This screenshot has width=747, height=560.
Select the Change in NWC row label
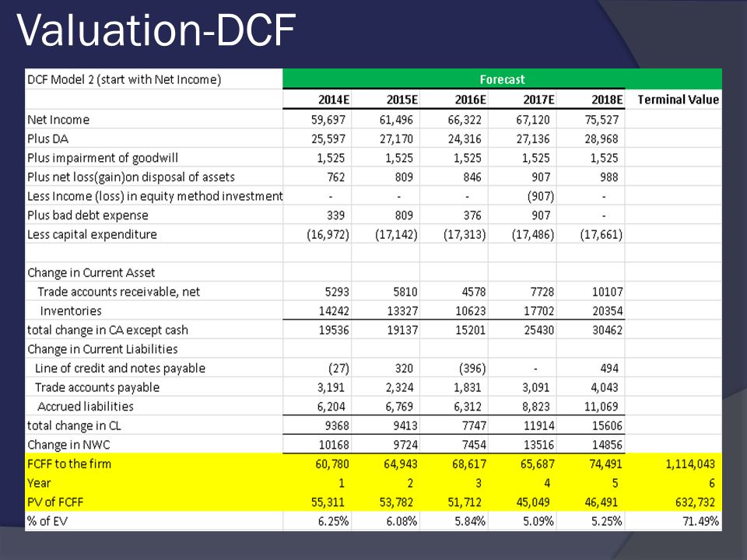68,445
